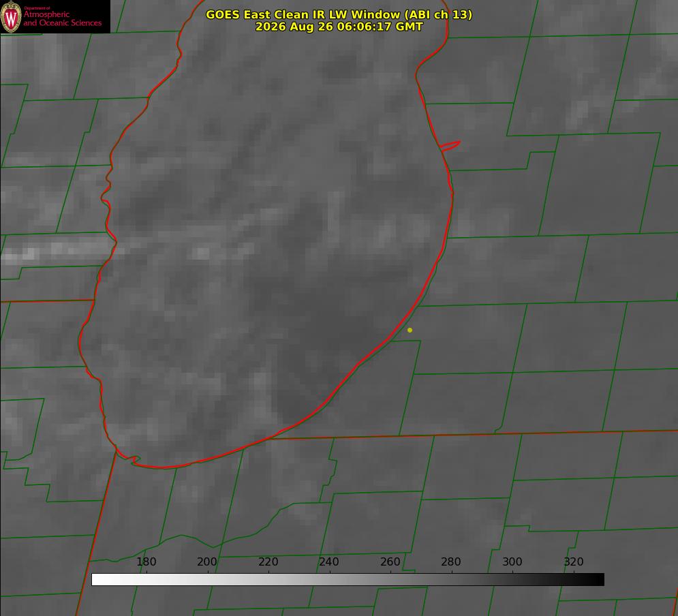
Task: Click the 200 tick label on colorbar
Action: click(207, 561)
